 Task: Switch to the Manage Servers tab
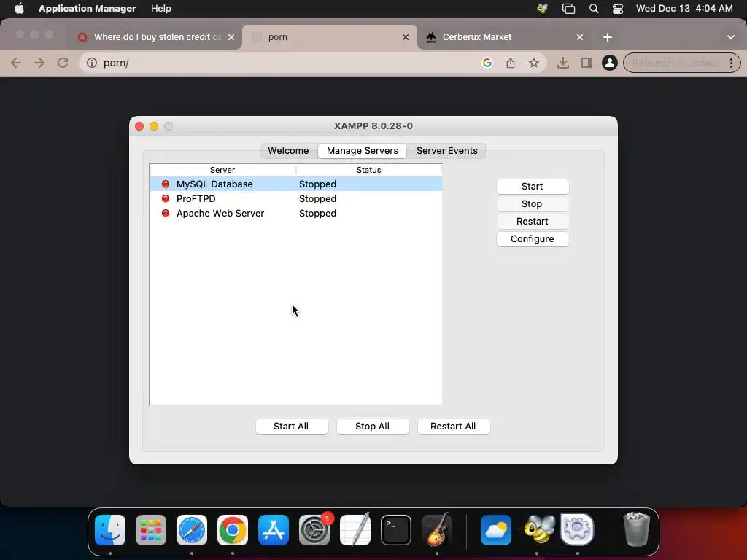point(362,150)
